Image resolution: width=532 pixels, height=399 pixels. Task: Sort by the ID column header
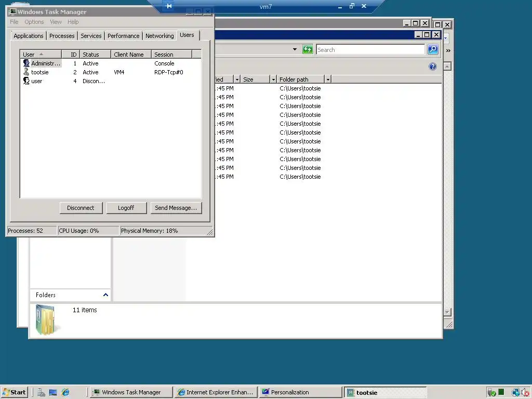tap(71, 54)
